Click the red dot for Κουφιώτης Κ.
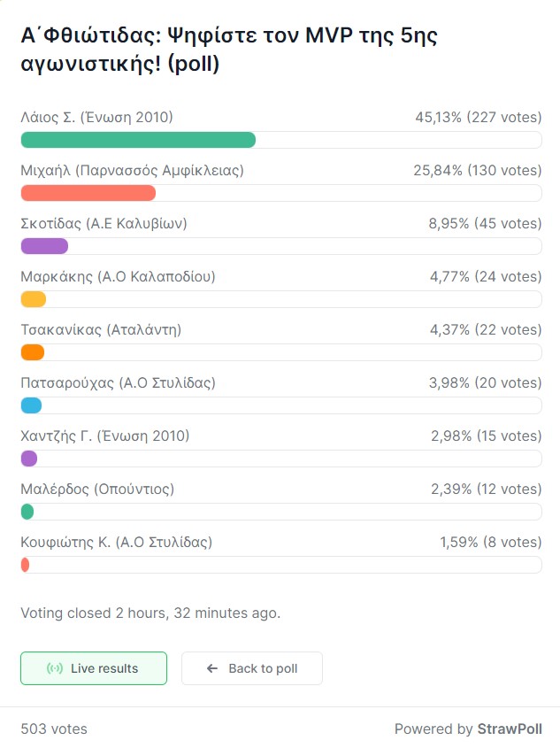560x748 pixels. pyautogui.click(x=26, y=565)
